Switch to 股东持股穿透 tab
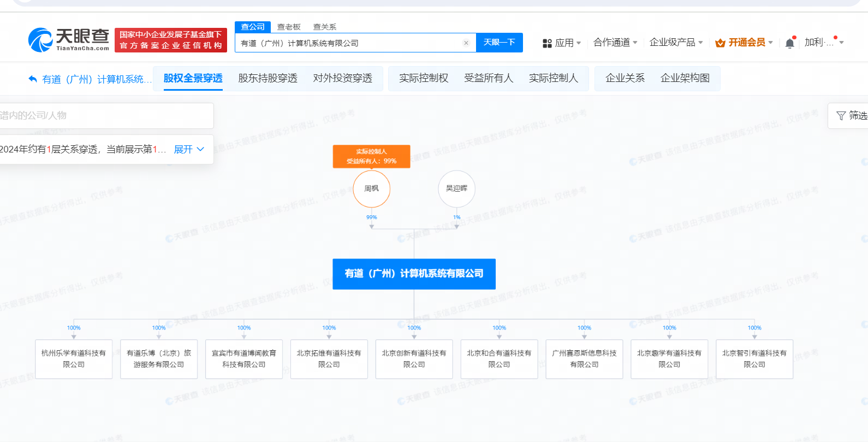This screenshot has width=868, height=442. coord(267,79)
